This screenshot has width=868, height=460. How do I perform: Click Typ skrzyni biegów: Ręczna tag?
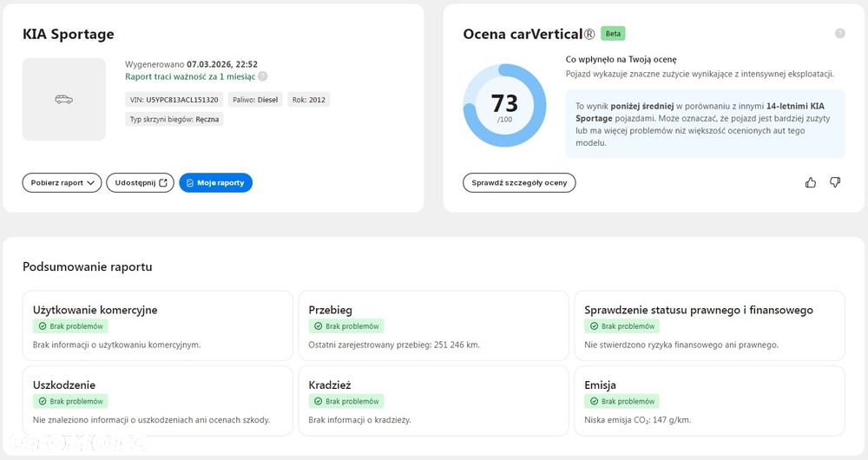[174, 119]
